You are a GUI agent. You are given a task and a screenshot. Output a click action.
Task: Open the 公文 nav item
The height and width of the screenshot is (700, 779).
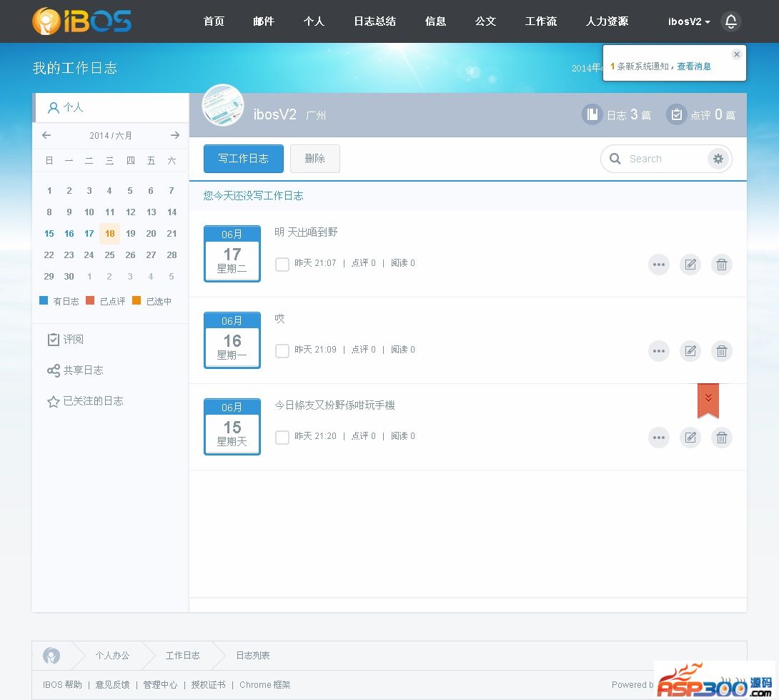pos(486,21)
